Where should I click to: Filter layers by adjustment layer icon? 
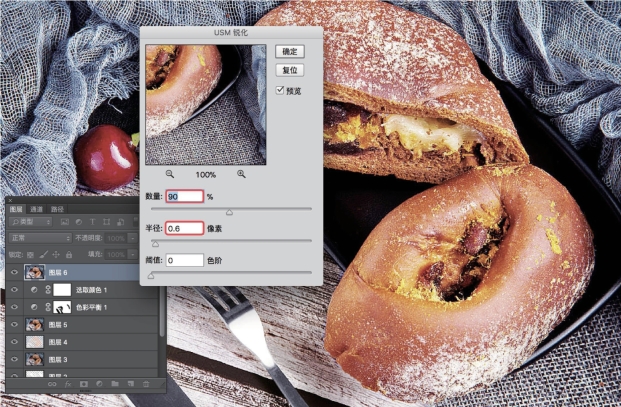pos(78,222)
